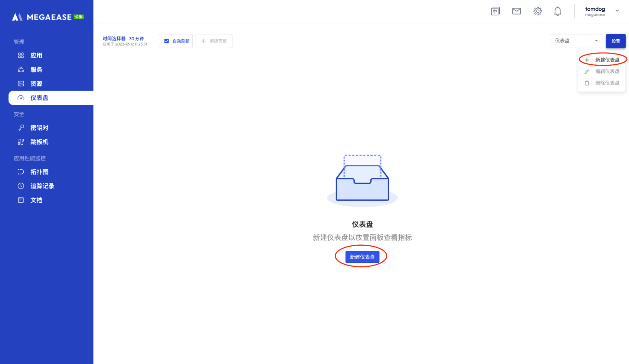The height and width of the screenshot is (364, 629).
Task: Click the 公测 beta badge
Action: click(79, 17)
